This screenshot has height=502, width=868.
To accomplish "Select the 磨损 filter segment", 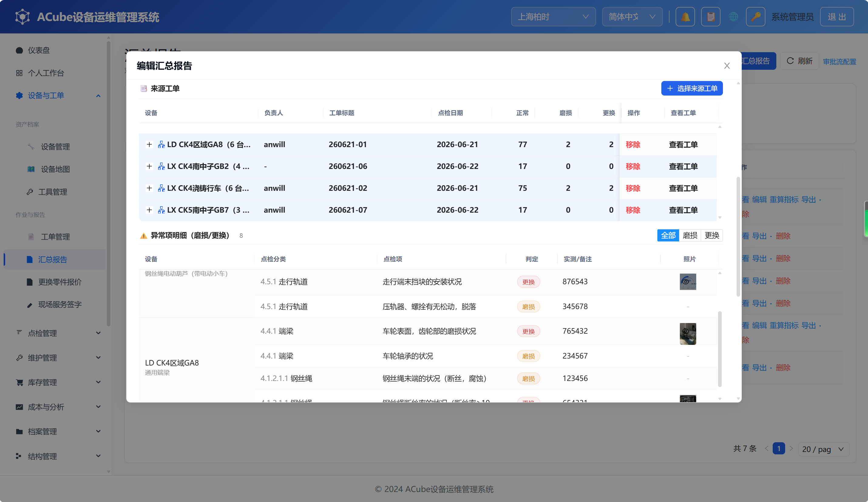I will (x=690, y=235).
